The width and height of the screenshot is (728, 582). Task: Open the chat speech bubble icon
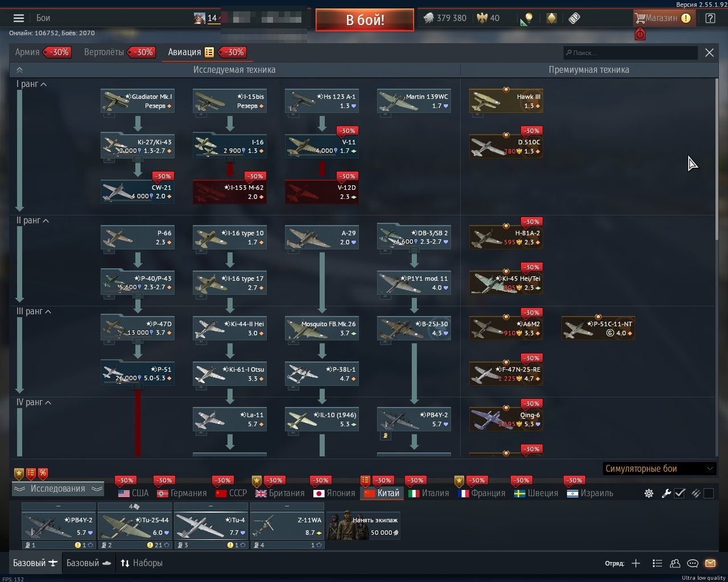(693, 563)
